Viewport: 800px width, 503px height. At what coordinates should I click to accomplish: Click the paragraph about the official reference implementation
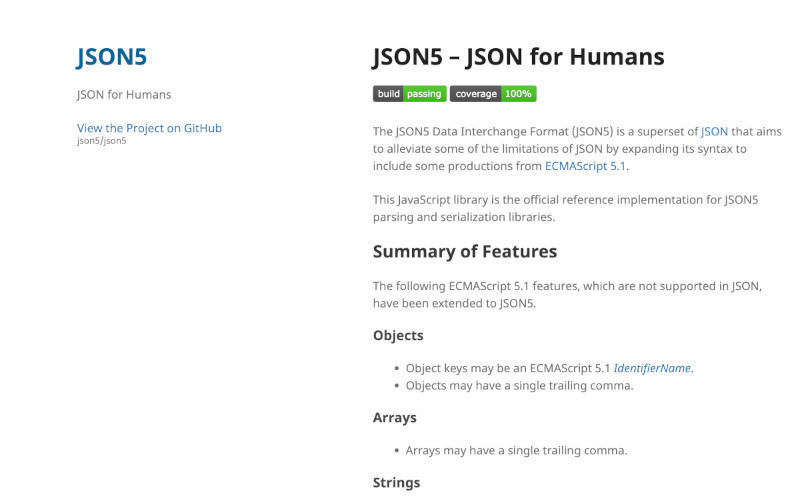pyautogui.click(x=565, y=208)
